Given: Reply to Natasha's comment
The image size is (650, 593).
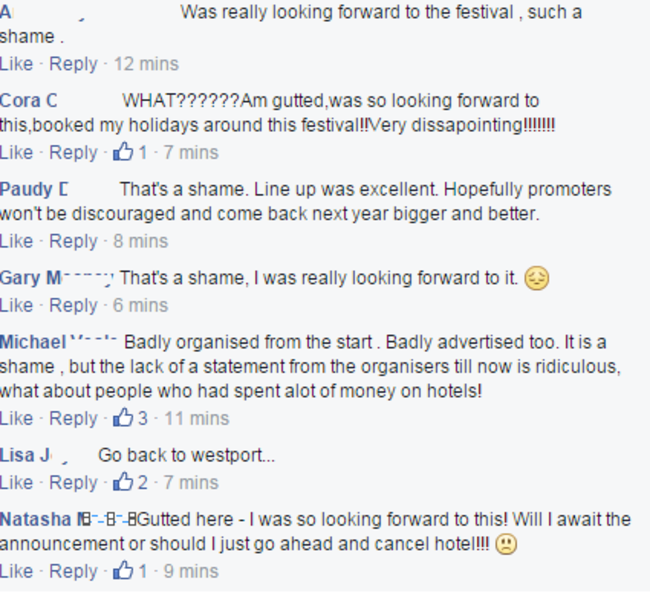Looking at the screenshot, I should point(73,571).
